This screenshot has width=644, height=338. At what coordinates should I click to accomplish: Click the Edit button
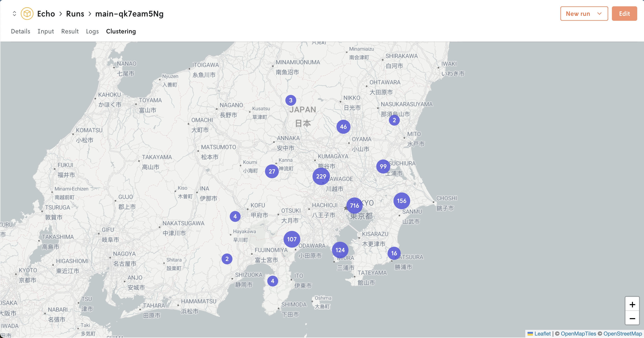pos(624,13)
